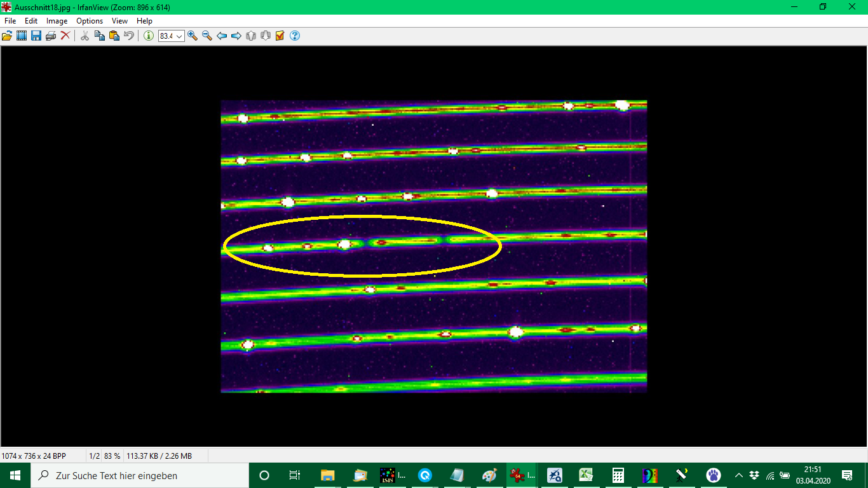Click the Undo arrow in toolbar

(129, 36)
